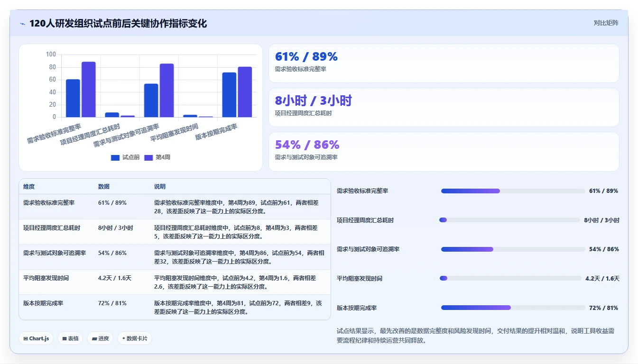
Task: Select the 表格 tag chip
Action: point(70,338)
